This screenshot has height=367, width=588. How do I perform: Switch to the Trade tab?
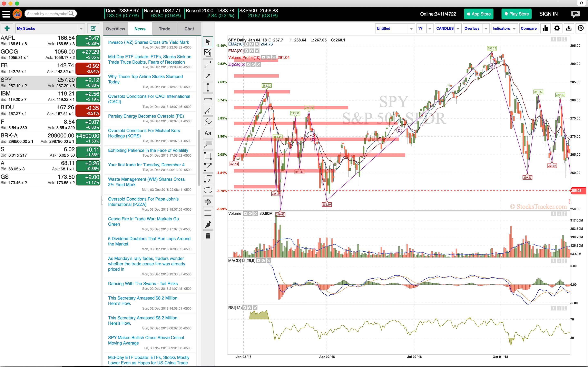[x=165, y=29]
